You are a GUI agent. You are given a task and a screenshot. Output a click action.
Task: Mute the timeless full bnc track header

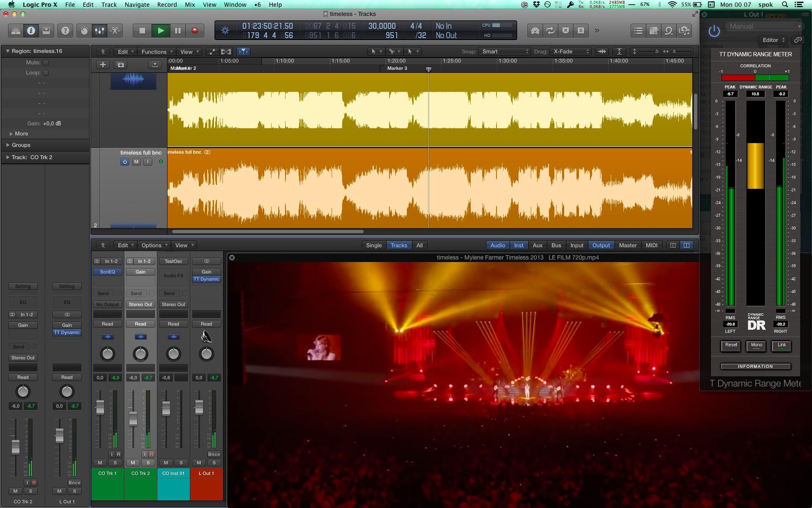click(136, 162)
